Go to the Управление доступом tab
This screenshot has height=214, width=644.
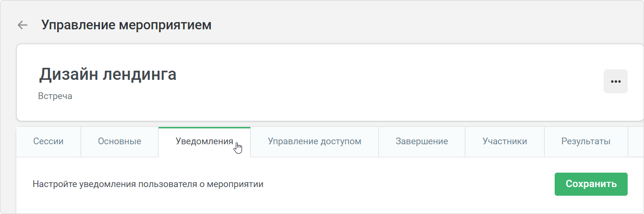[x=315, y=141]
